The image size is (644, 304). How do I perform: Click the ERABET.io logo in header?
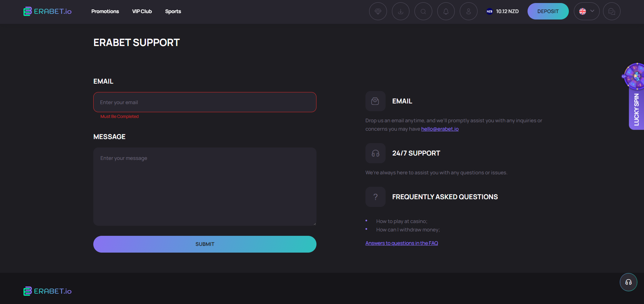point(47,11)
